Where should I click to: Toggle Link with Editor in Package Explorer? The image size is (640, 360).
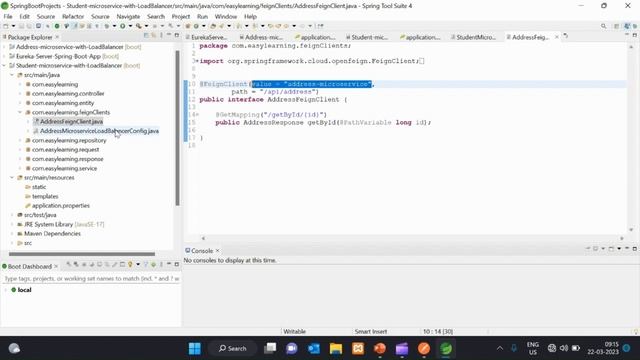click(153, 36)
